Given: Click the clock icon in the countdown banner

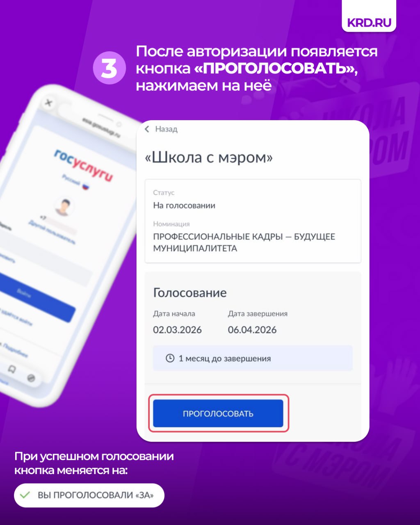Looking at the screenshot, I should (x=170, y=358).
